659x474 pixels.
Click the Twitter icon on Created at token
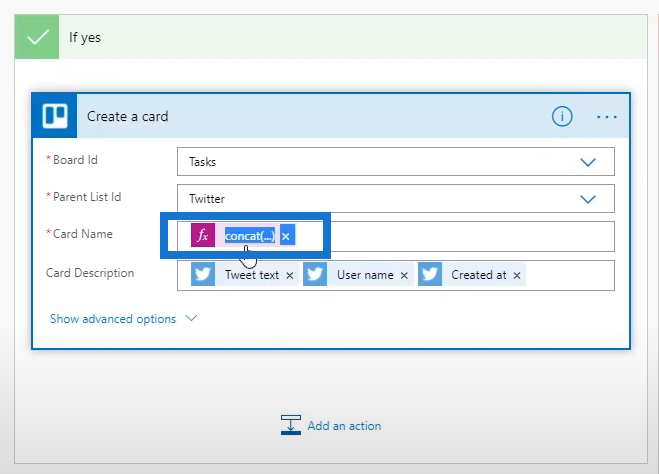430,274
